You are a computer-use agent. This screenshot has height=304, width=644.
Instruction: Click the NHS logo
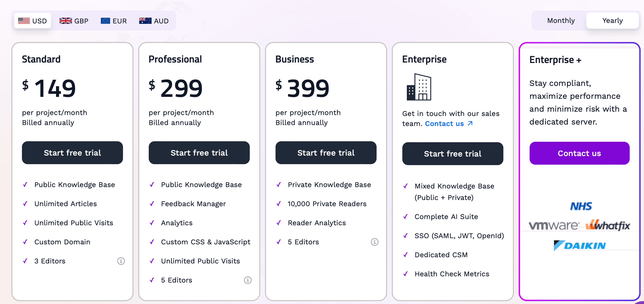[x=581, y=206]
